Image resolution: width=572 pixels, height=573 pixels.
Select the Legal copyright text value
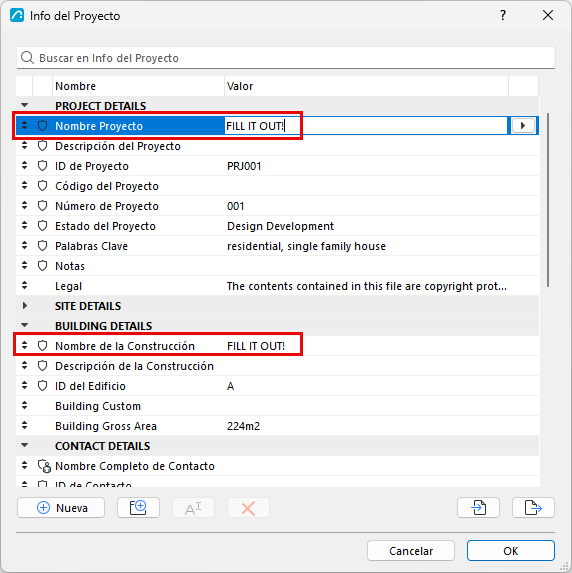[x=367, y=286]
